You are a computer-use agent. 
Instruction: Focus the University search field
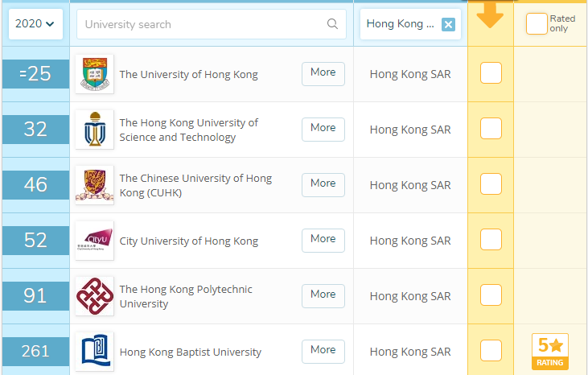pos(211,24)
